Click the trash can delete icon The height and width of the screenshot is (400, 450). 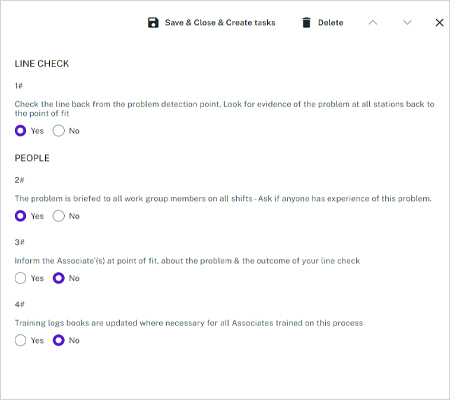[x=306, y=23]
